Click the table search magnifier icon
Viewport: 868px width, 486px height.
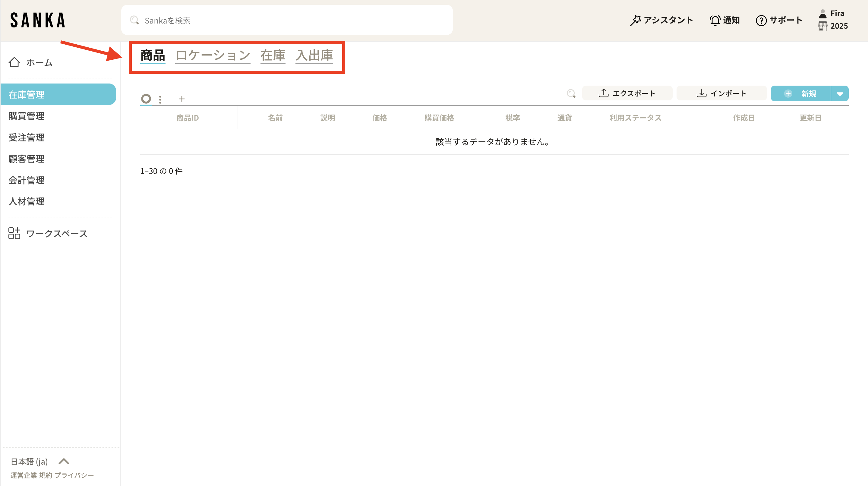(571, 93)
